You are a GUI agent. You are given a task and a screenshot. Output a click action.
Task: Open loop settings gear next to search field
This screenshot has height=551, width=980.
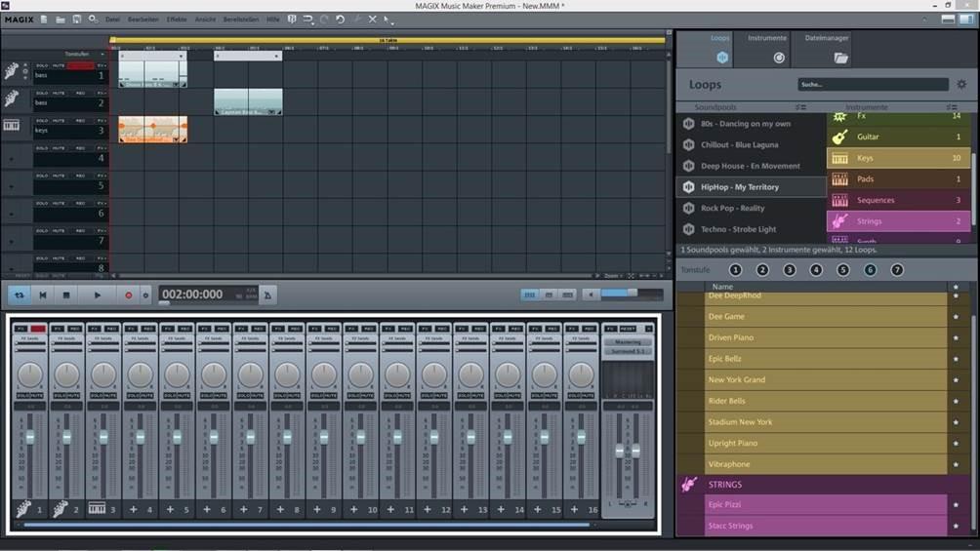pyautogui.click(x=961, y=84)
